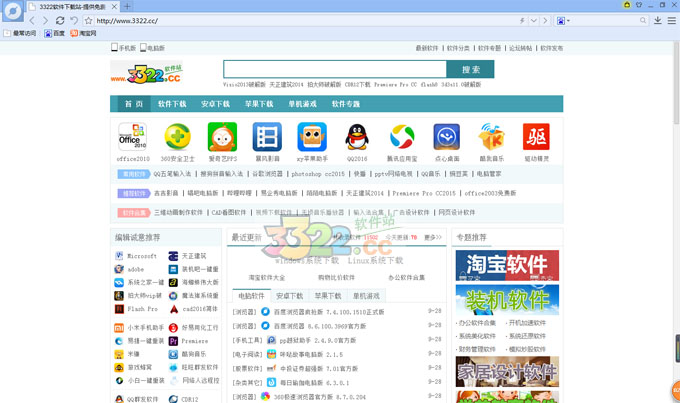Open the 360安全卫士 app icon
680x403 pixels.
point(177,137)
